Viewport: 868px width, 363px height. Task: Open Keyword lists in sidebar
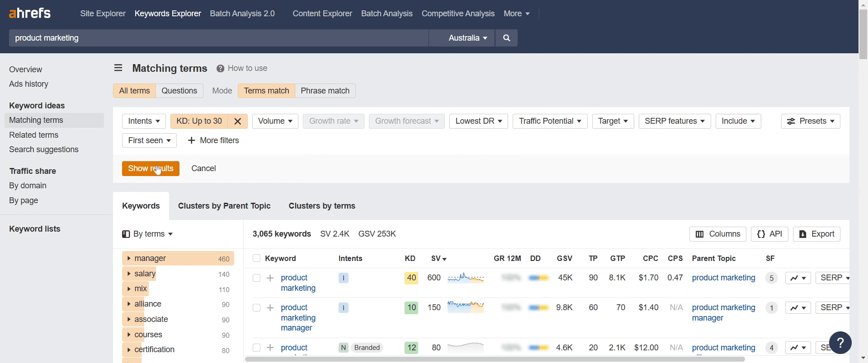[x=35, y=229]
